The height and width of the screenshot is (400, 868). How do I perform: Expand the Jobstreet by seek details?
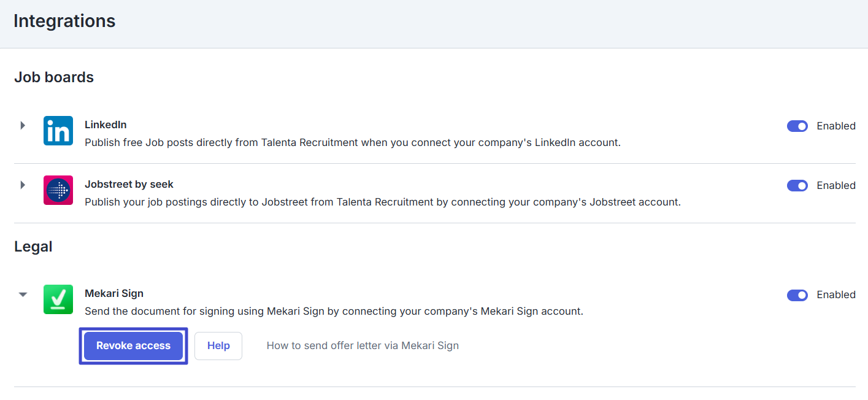pos(23,185)
